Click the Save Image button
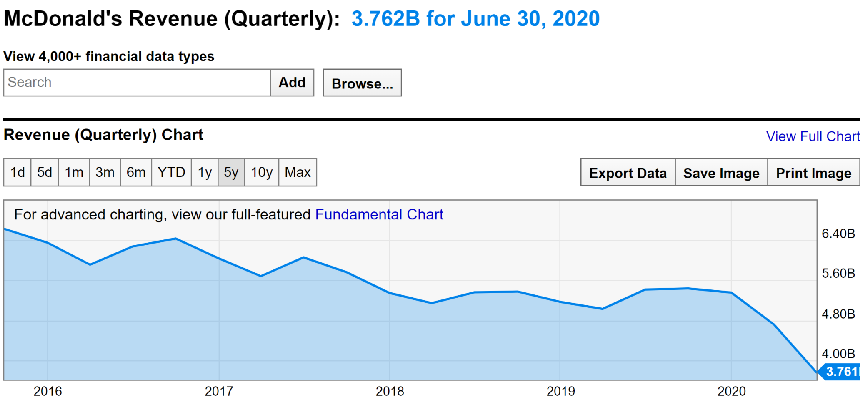This screenshot has width=868, height=415. (721, 173)
